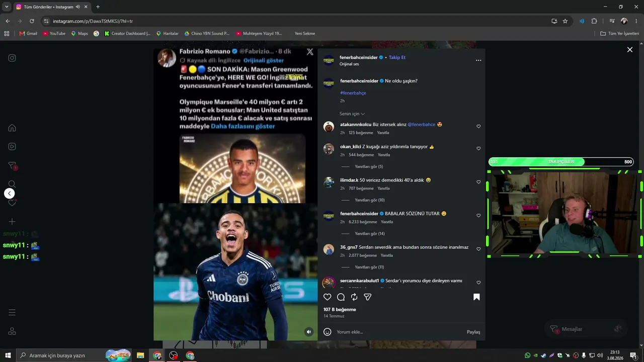
Task: Open the Maps bookmark
Action: pos(79,34)
